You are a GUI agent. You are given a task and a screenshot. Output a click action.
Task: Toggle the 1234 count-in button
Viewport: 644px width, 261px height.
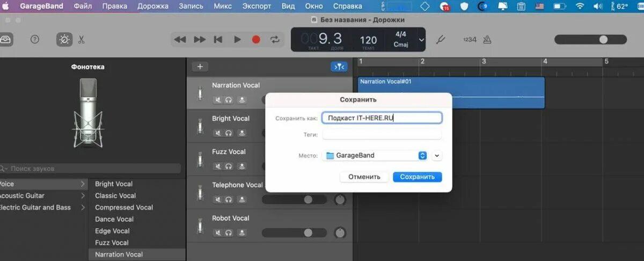click(x=470, y=40)
